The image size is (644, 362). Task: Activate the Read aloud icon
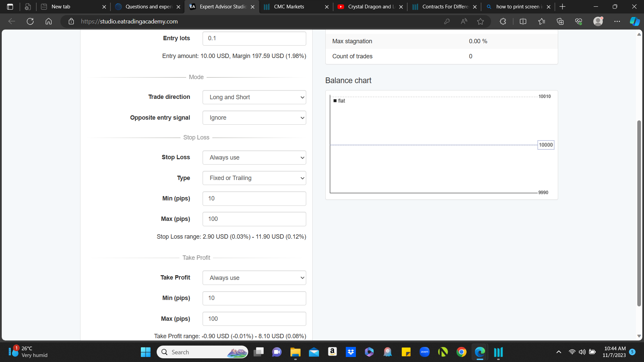point(464,21)
